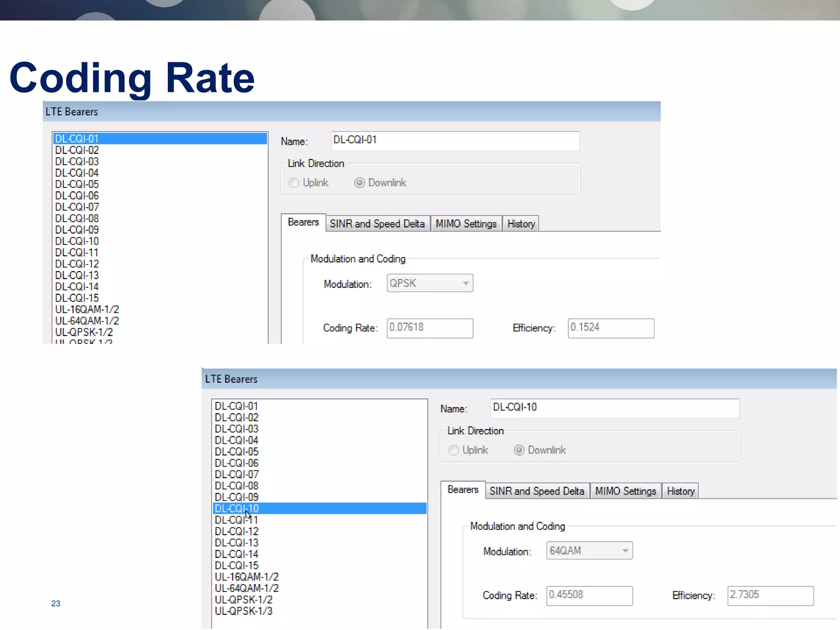Select DL-CQI-03 in top window list
840x630 pixels.
[x=160, y=162]
